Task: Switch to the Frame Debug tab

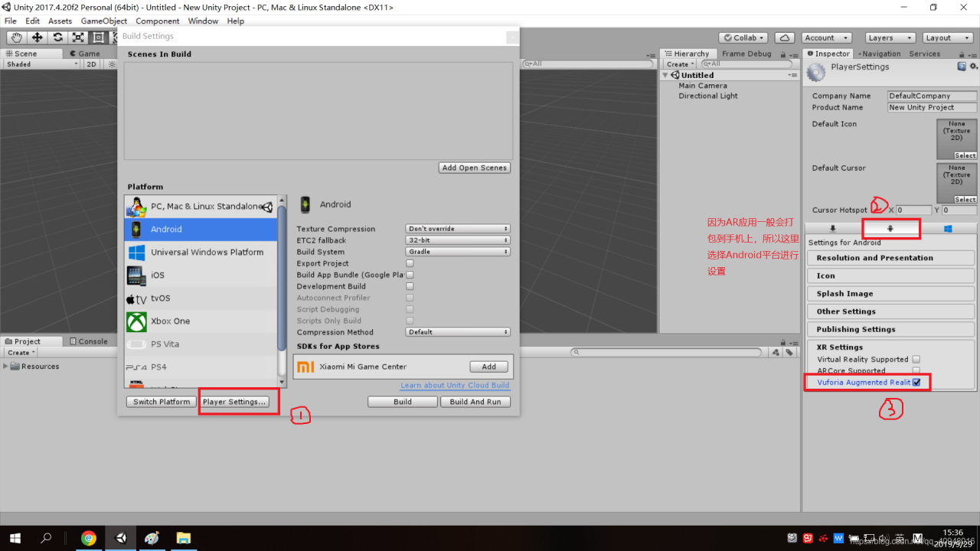Action: (746, 54)
